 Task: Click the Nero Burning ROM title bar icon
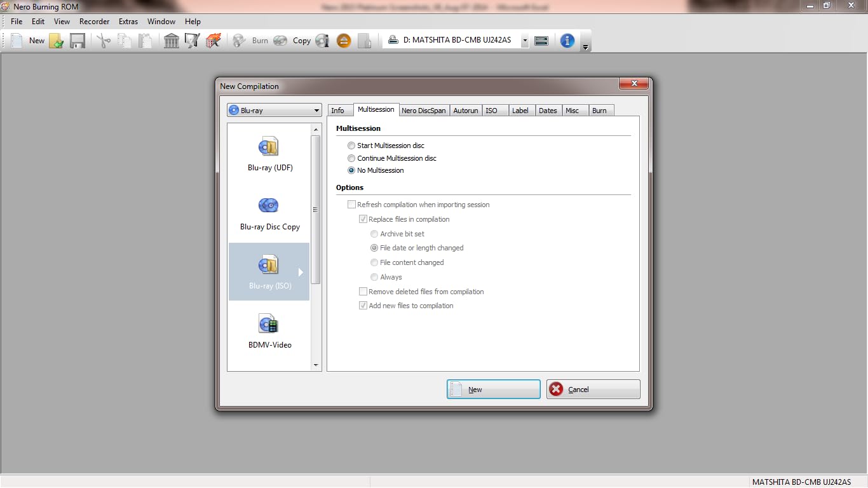6,6
